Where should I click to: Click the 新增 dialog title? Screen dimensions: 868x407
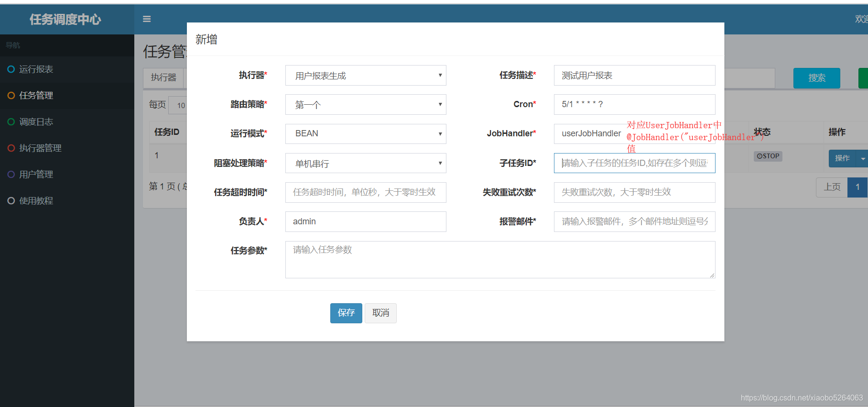[x=206, y=39]
